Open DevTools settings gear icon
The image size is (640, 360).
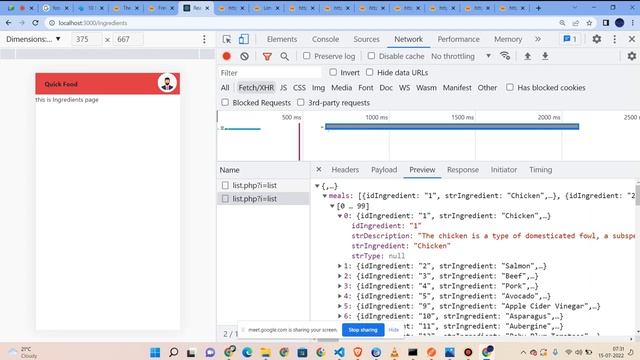[x=596, y=39]
